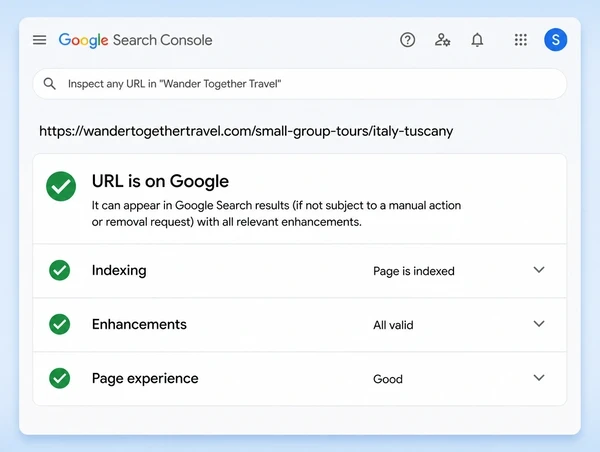Click the green check icon for Page experience

[60, 378]
